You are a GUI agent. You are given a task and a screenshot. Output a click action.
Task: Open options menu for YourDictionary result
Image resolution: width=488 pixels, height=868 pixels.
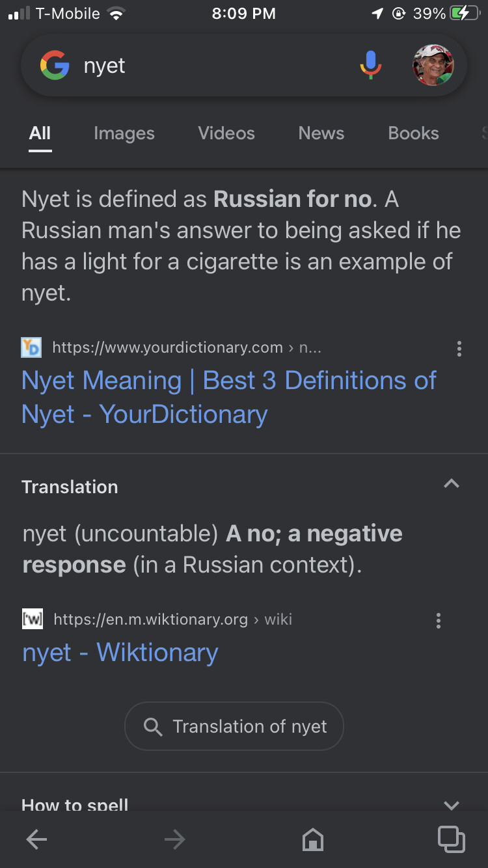[x=459, y=349]
